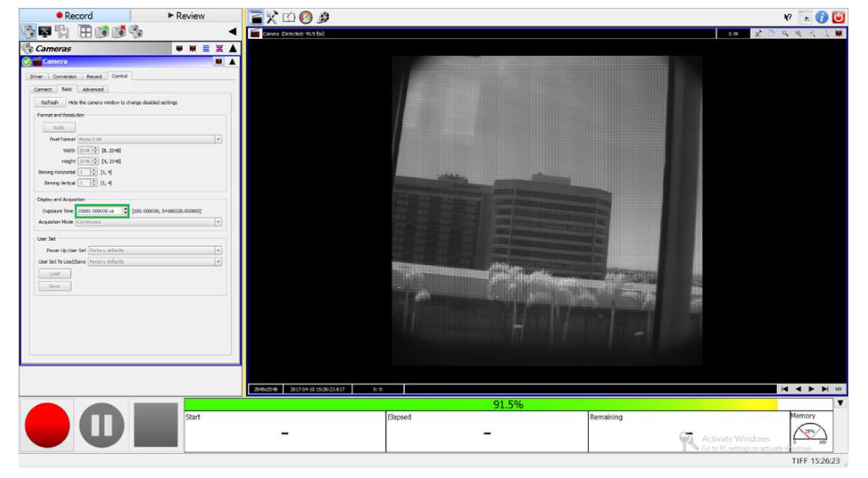Click the grid layout icon in left toolbar
Screen dimensions: 868x478
click(85, 32)
